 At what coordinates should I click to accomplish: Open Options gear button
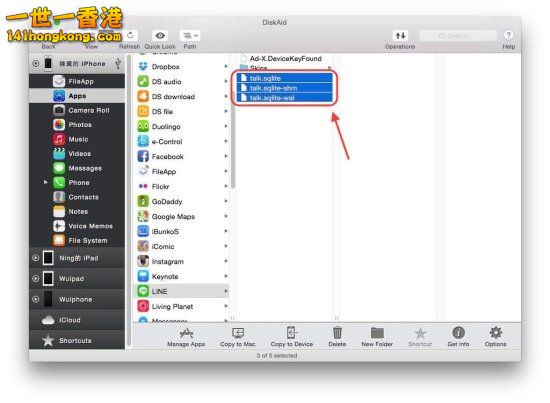pyautogui.click(x=496, y=337)
